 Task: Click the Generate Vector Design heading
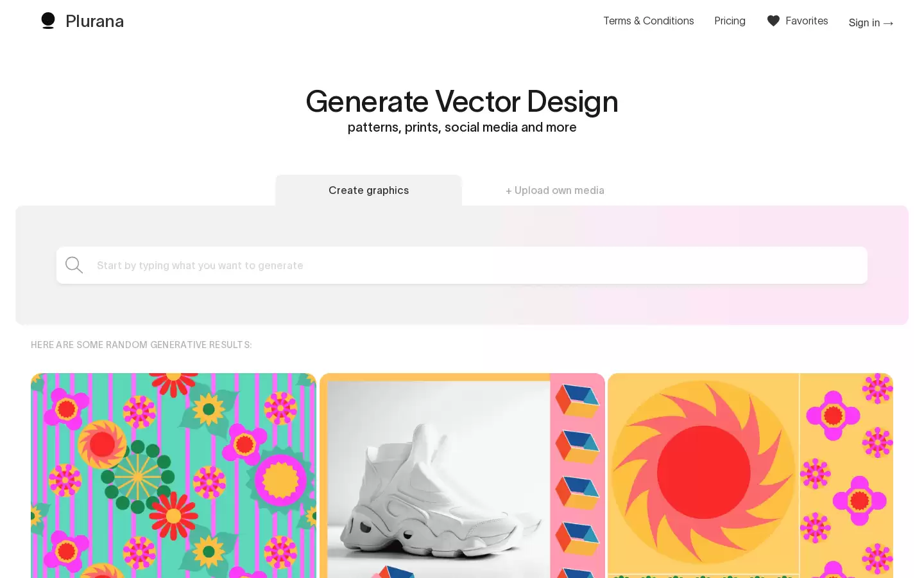pos(462,101)
